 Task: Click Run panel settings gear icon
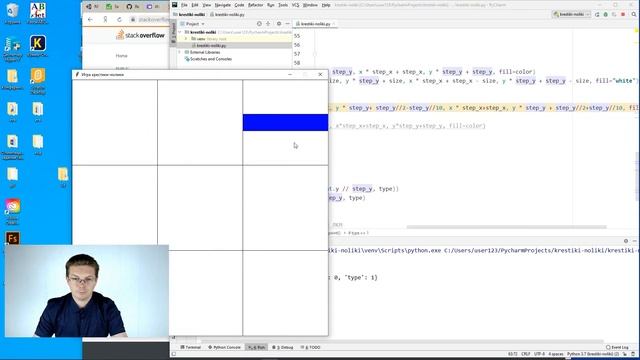click(x=626, y=241)
